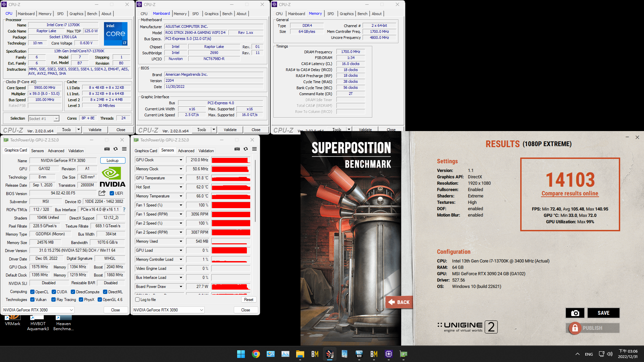The height and width of the screenshot is (362, 644).
Task: Click the BIOS export share icon
Action: point(102,193)
